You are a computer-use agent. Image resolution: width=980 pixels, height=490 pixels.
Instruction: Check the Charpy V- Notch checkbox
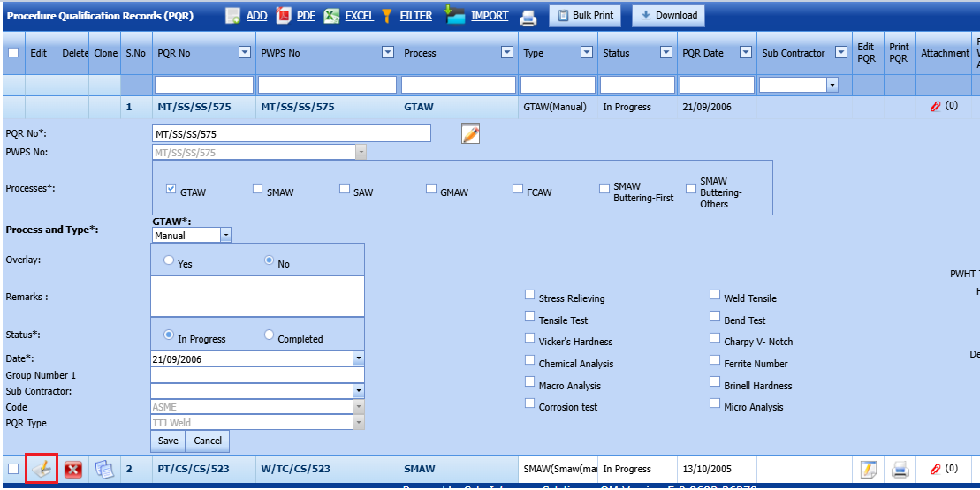point(715,337)
